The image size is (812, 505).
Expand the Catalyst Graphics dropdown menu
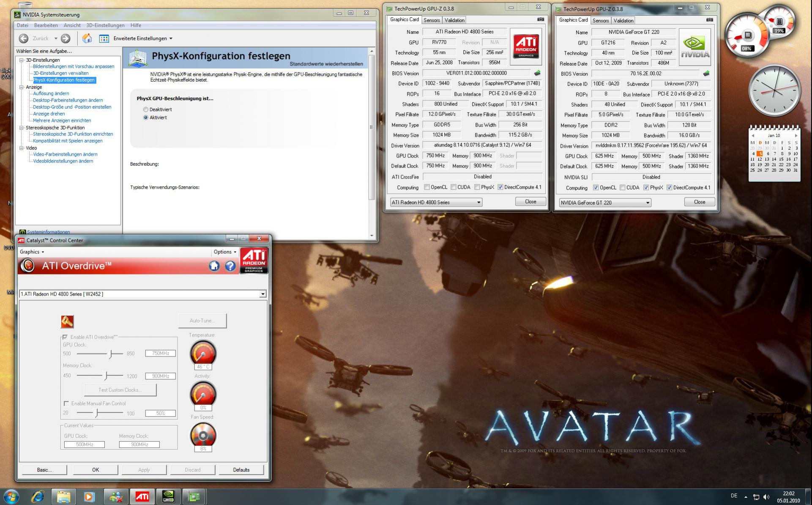(x=32, y=252)
